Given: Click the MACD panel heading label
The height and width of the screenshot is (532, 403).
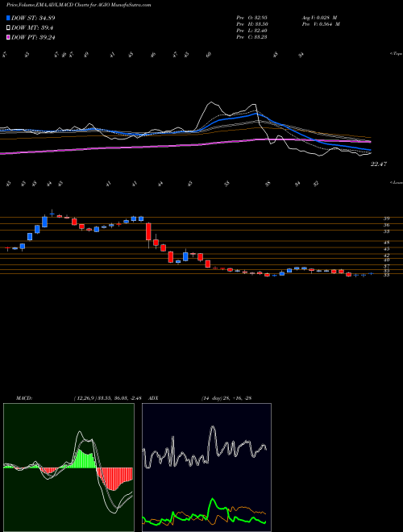Looking at the screenshot, I should (x=23, y=398).
